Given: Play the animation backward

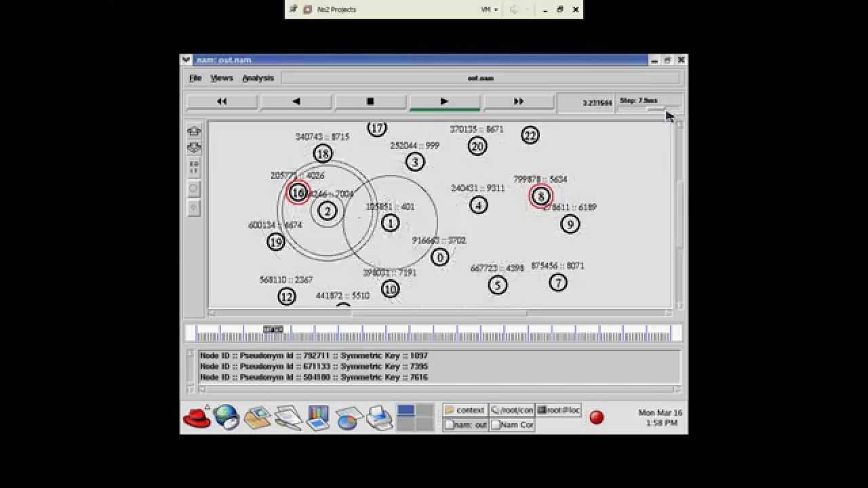Looking at the screenshot, I should 296,102.
